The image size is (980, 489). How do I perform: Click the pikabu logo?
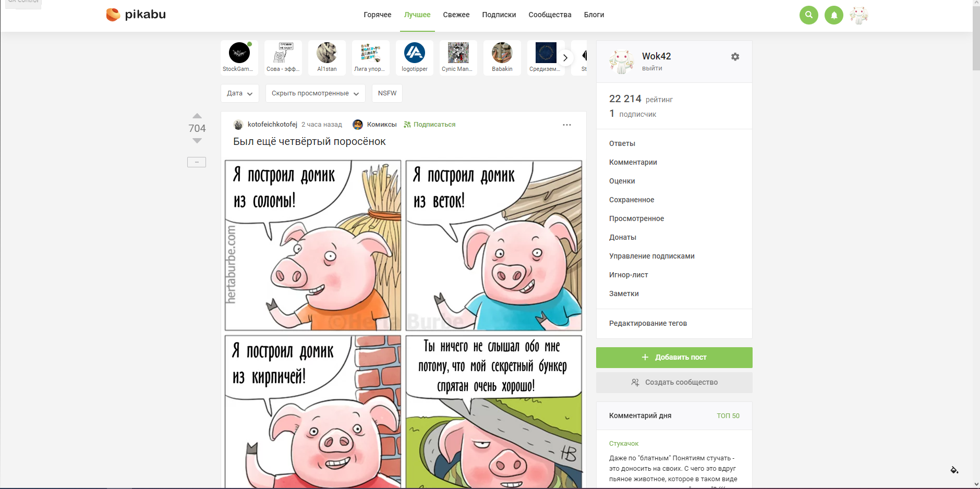click(136, 15)
